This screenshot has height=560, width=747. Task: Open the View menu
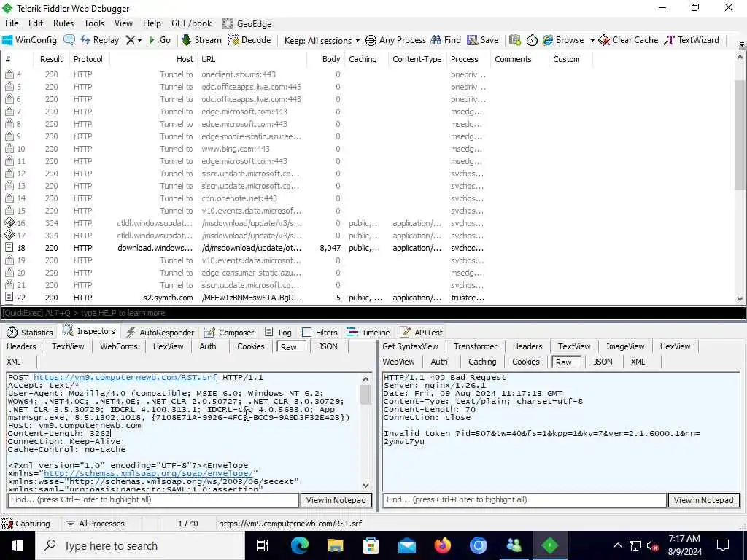(123, 23)
